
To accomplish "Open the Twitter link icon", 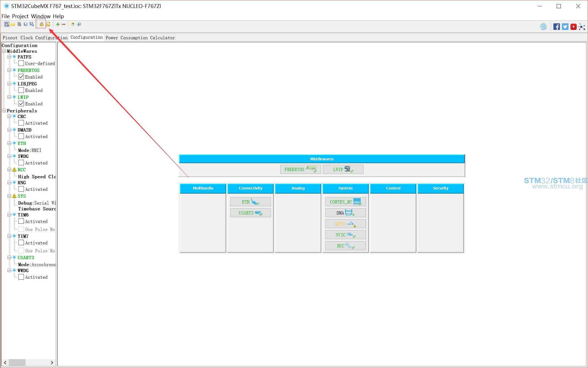I will tap(565, 27).
